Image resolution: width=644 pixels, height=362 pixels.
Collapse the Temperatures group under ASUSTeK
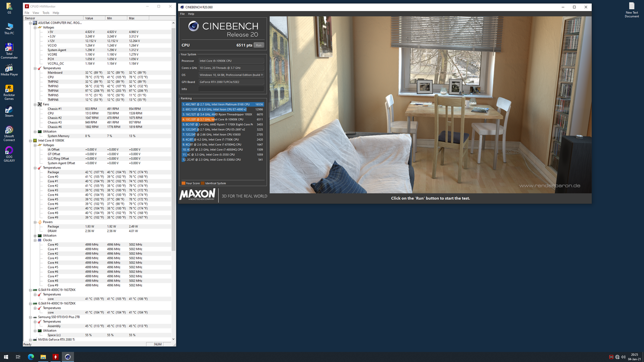(x=35, y=68)
